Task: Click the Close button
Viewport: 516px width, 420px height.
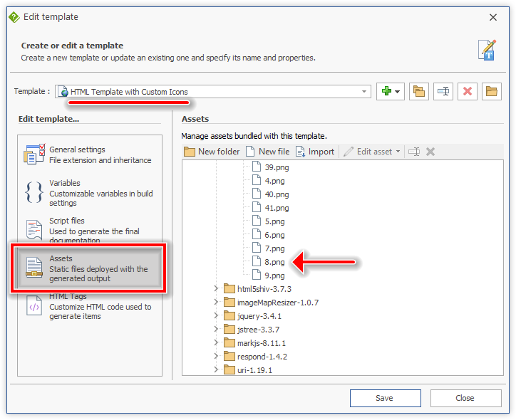Action: pos(465,398)
